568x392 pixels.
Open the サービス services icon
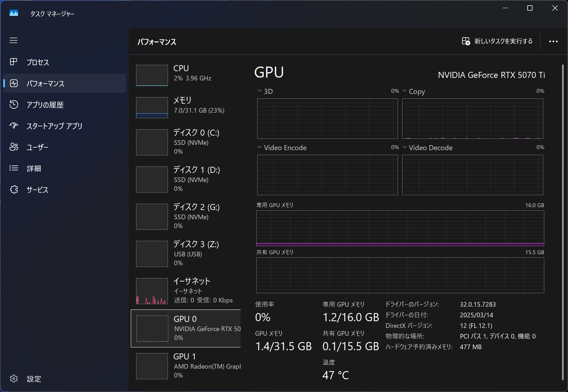tap(13, 189)
